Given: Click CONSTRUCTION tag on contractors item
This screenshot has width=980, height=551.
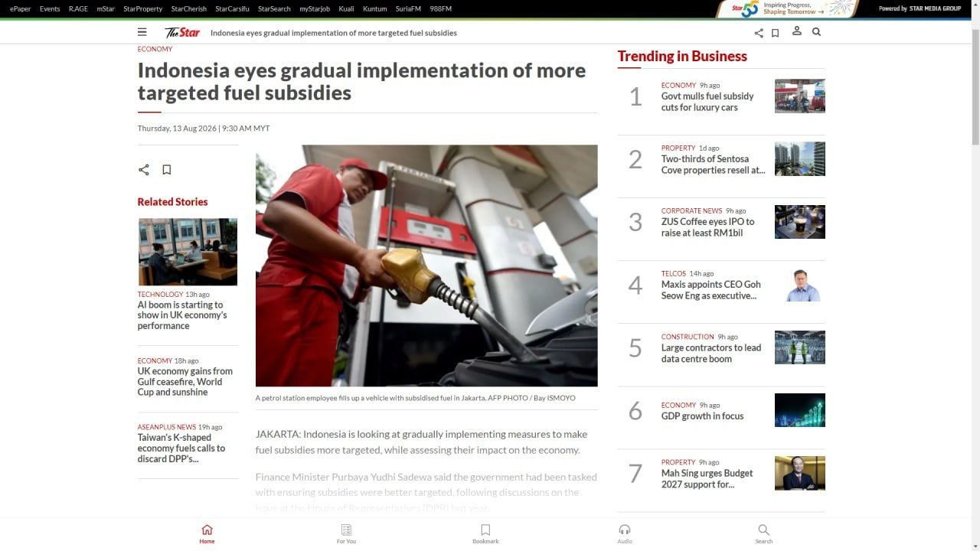Looking at the screenshot, I should coord(688,337).
